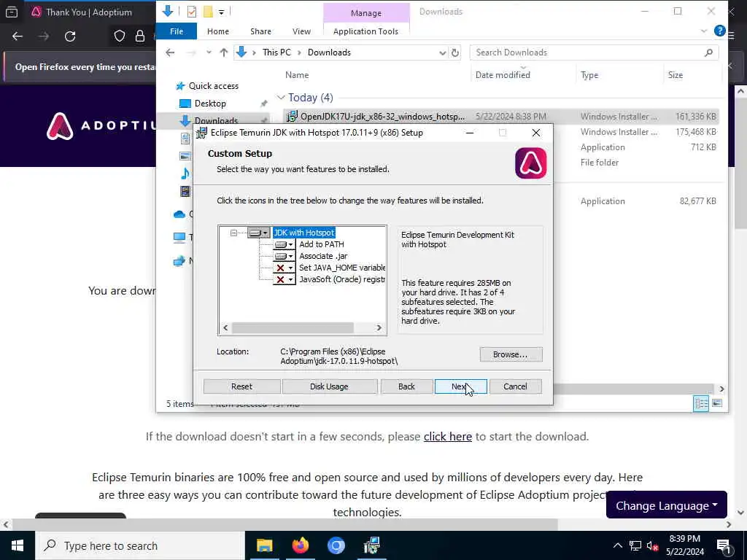Click Properties quick access toolbar icon
The image size is (747, 560).
192,12
